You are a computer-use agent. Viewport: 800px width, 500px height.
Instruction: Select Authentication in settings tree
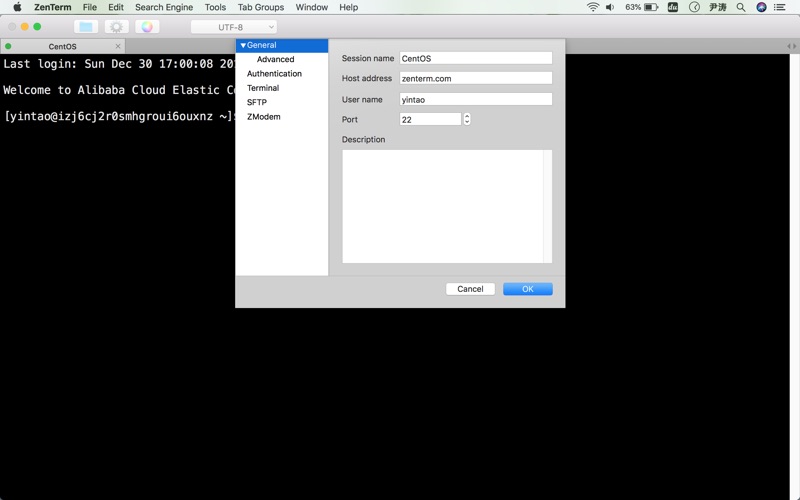pyautogui.click(x=274, y=73)
